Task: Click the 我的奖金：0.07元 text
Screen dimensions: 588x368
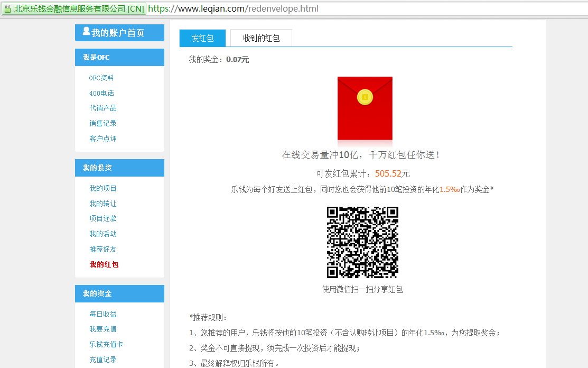Action: [219, 60]
